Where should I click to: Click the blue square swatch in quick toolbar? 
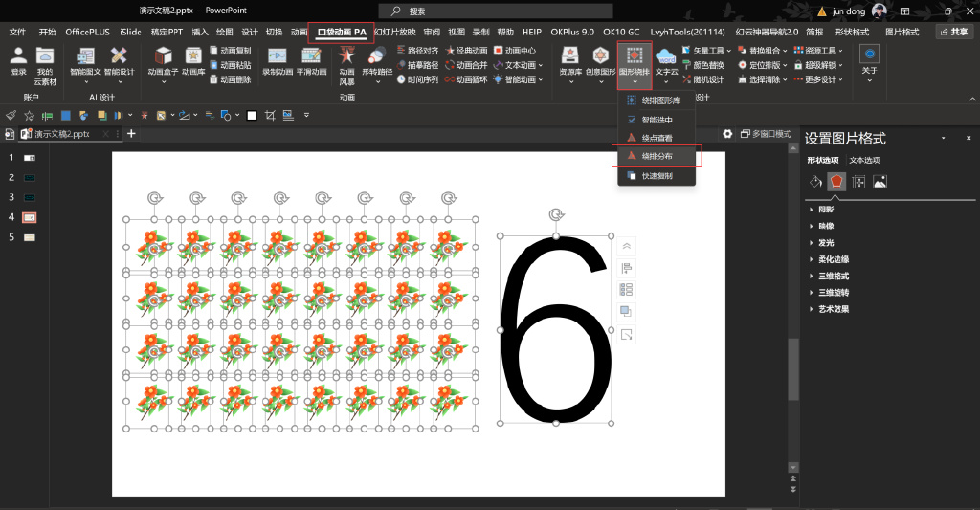65,115
